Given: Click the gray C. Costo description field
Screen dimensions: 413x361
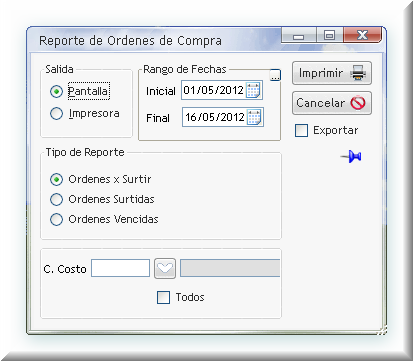Looking at the screenshot, I should [x=230, y=268].
